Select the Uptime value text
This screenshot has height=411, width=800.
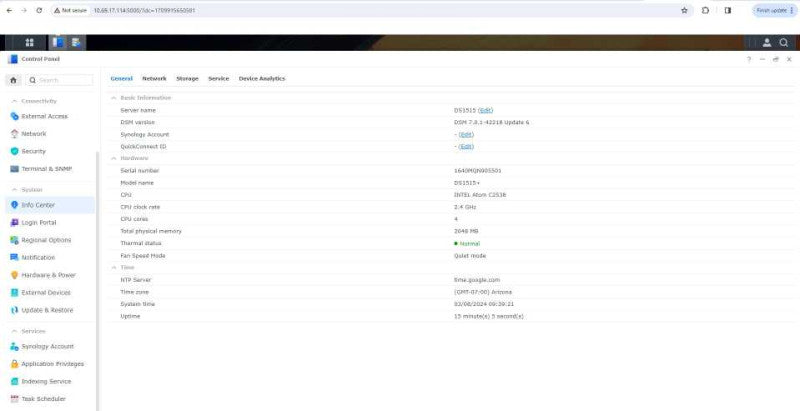pos(488,317)
